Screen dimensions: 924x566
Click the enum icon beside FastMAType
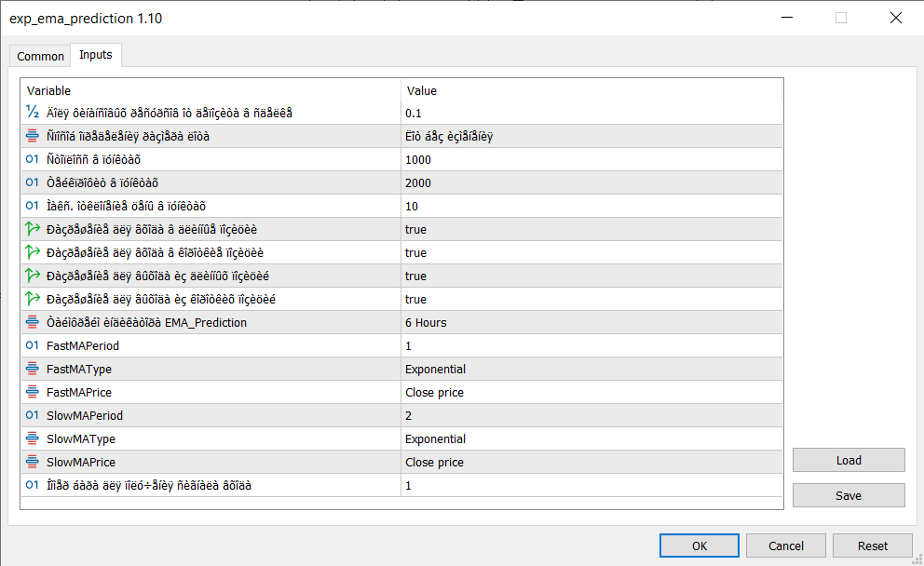[x=33, y=369]
